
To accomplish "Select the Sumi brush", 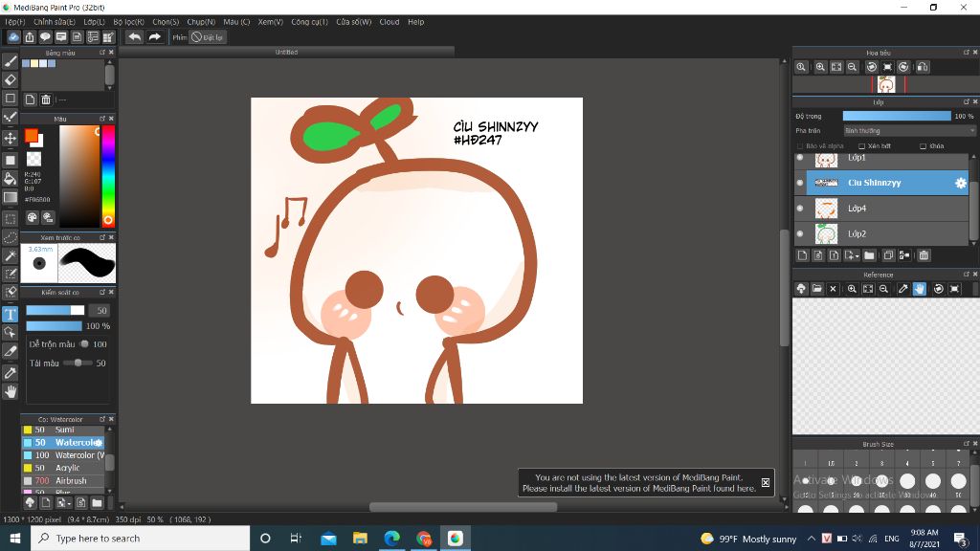I will [x=63, y=430].
